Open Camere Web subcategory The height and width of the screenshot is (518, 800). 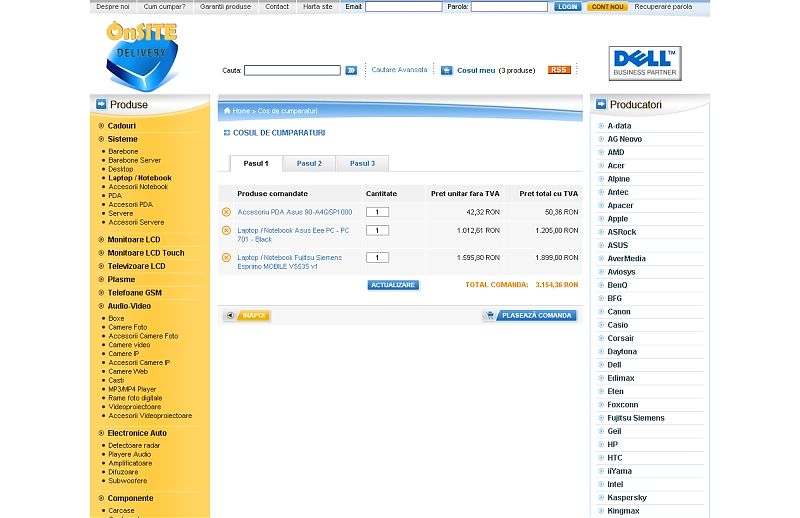128,372
